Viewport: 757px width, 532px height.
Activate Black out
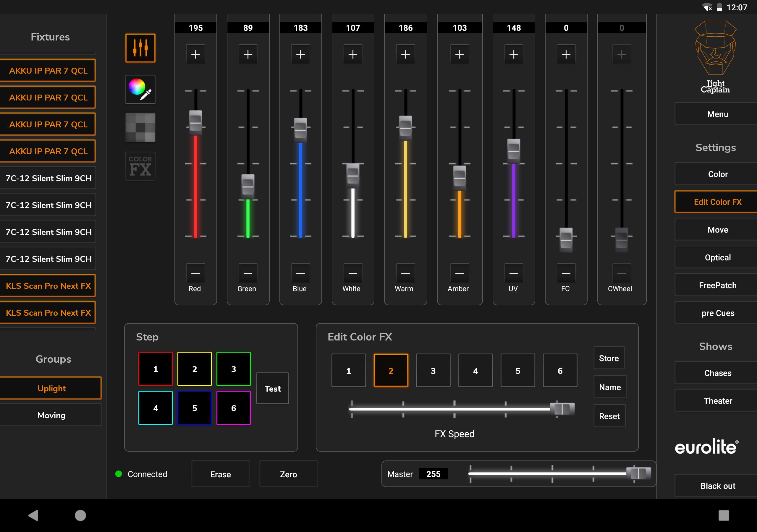pos(716,486)
